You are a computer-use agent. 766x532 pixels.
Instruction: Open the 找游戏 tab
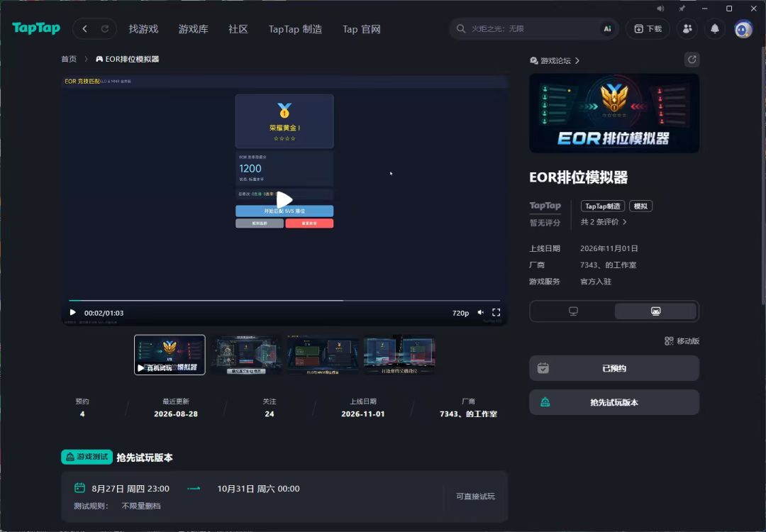(143, 29)
